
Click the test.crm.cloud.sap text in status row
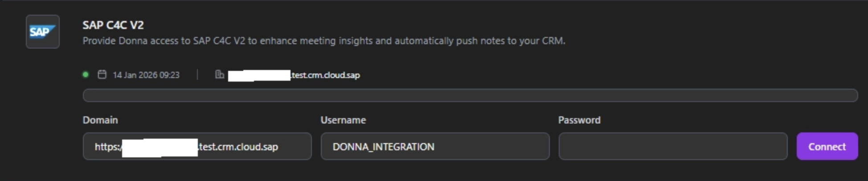[326, 75]
